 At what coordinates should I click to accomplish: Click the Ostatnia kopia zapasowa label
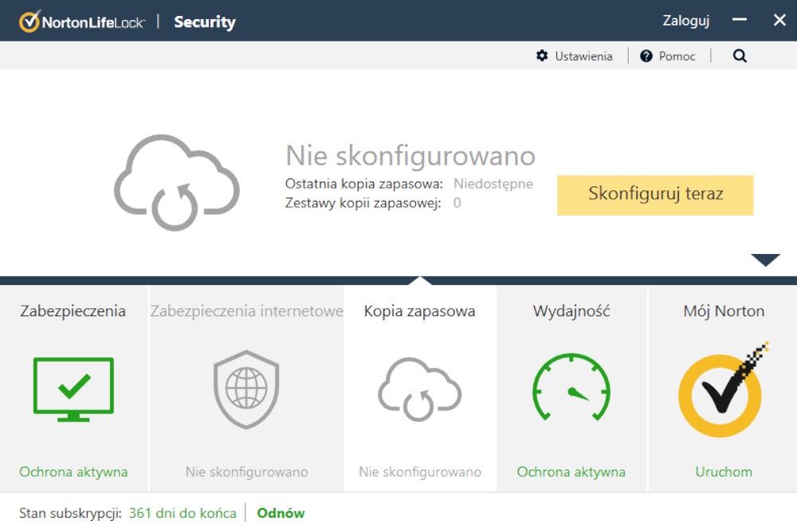[364, 183]
